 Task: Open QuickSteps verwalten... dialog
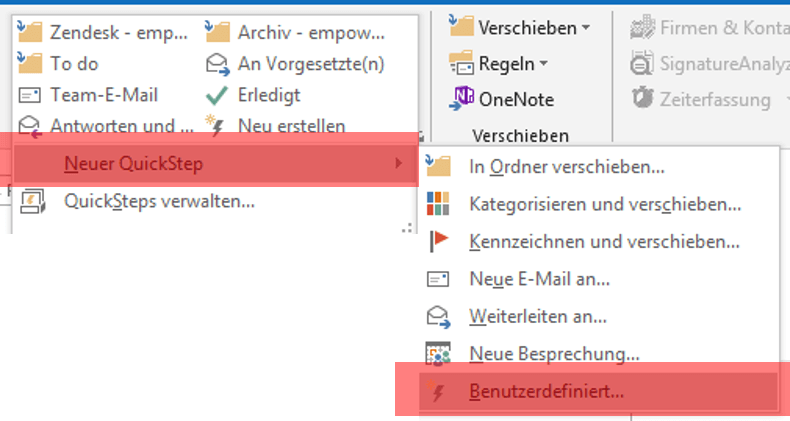(159, 200)
